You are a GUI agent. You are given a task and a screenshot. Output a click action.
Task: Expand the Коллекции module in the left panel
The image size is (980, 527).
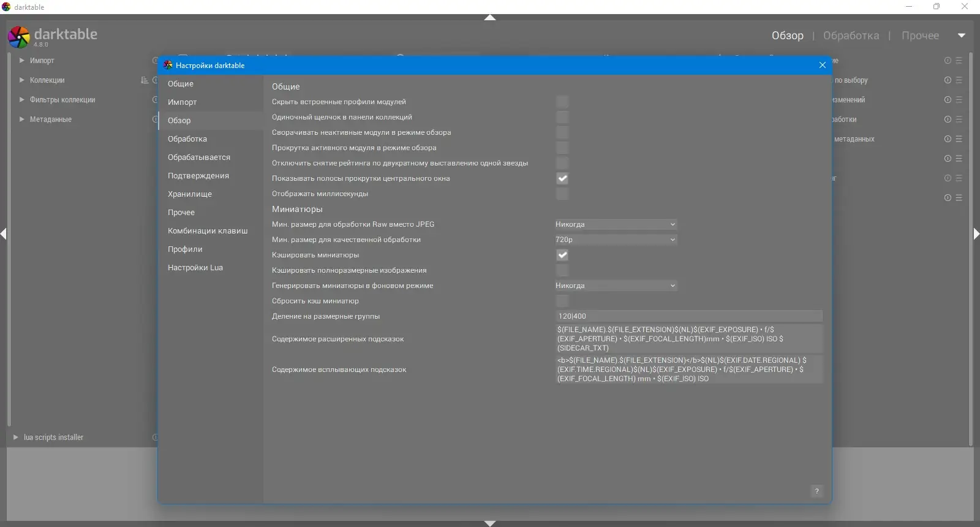[22, 80]
